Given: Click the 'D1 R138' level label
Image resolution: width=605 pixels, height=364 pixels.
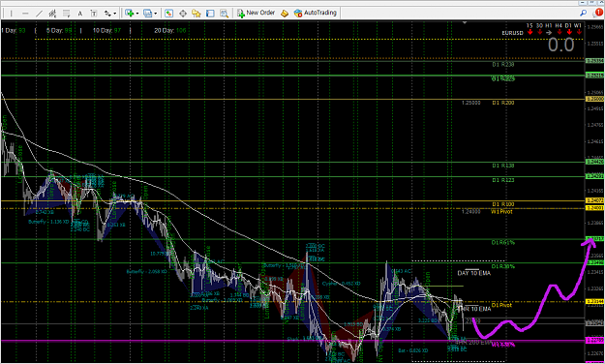Looking at the screenshot, I should pos(503,166).
